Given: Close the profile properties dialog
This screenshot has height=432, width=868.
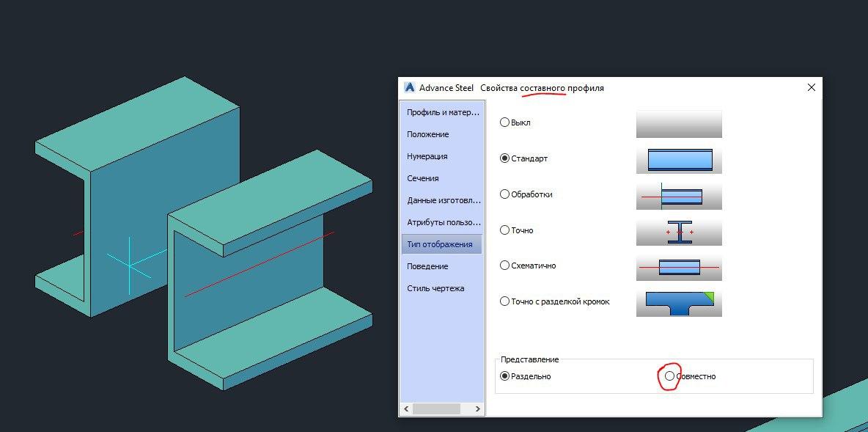Looking at the screenshot, I should click(811, 87).
